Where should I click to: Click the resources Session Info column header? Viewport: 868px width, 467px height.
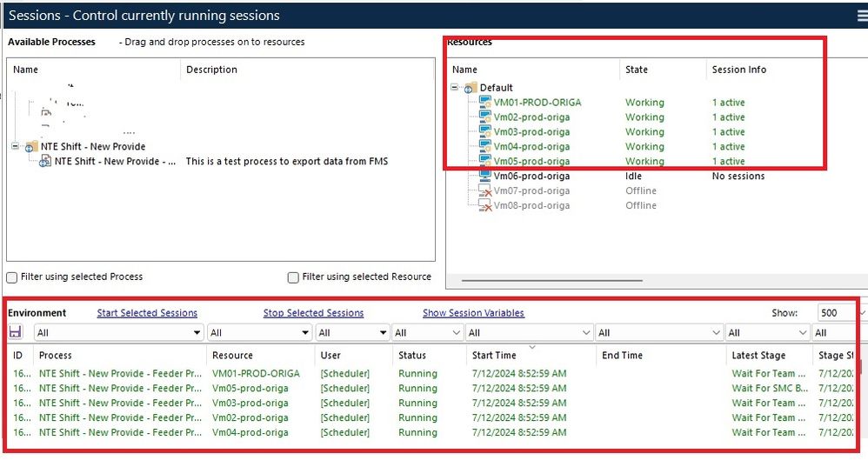(x=739, y=70)
